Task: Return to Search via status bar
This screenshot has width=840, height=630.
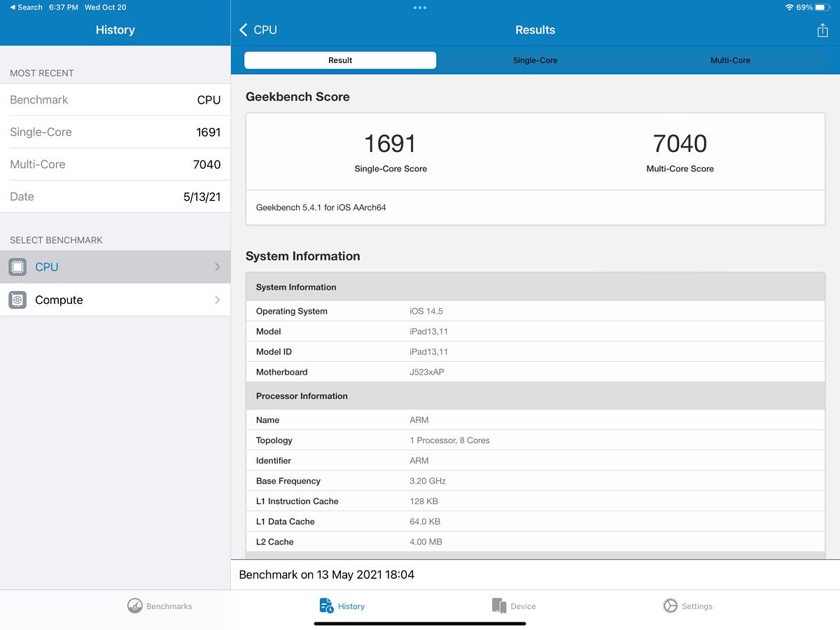Action: pos(26,7)
